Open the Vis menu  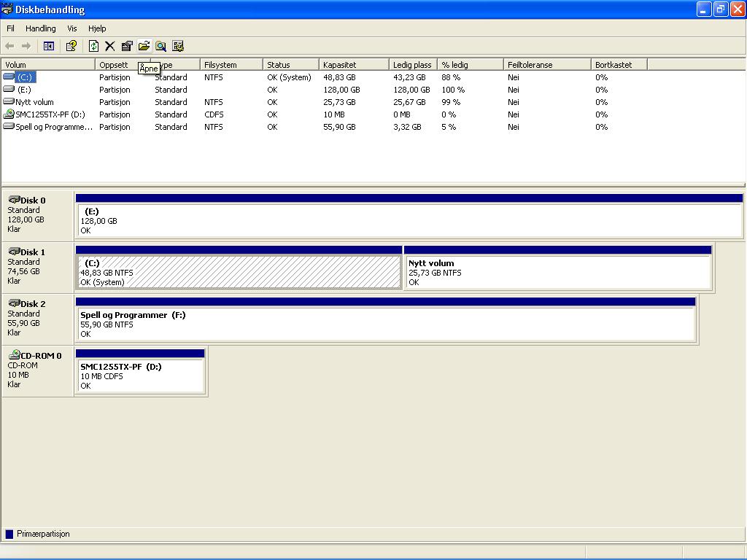tap(72, 28)
